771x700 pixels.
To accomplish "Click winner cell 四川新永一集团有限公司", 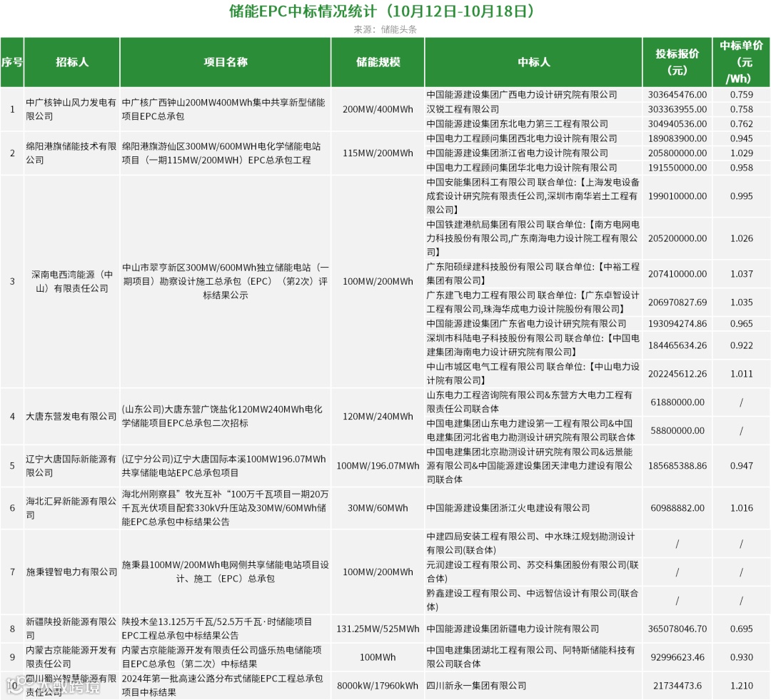I will pos(476,686).
